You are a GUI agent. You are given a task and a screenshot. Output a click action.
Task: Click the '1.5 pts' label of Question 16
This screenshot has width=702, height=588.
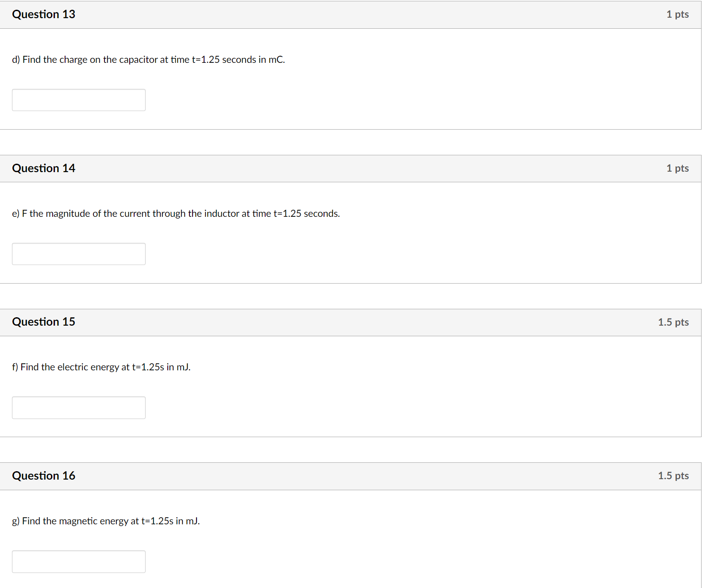click(x=673, y=476)
